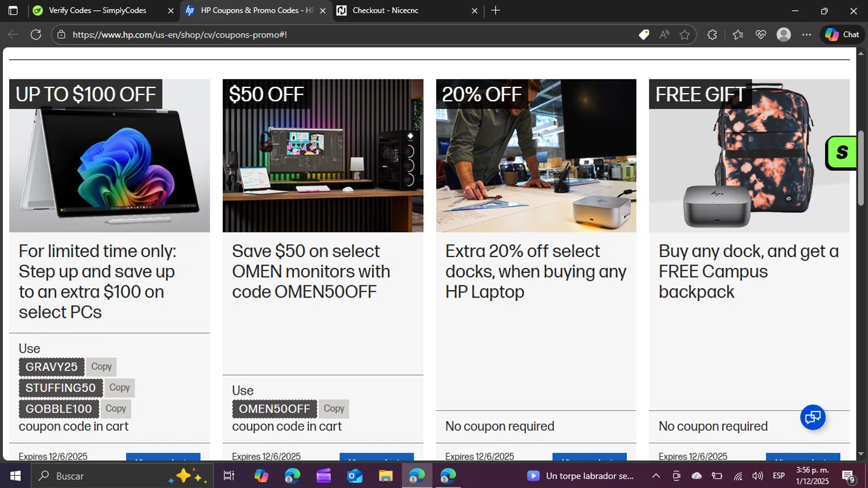
Task: Add this page to favorites star
Action: click(685, 35)
